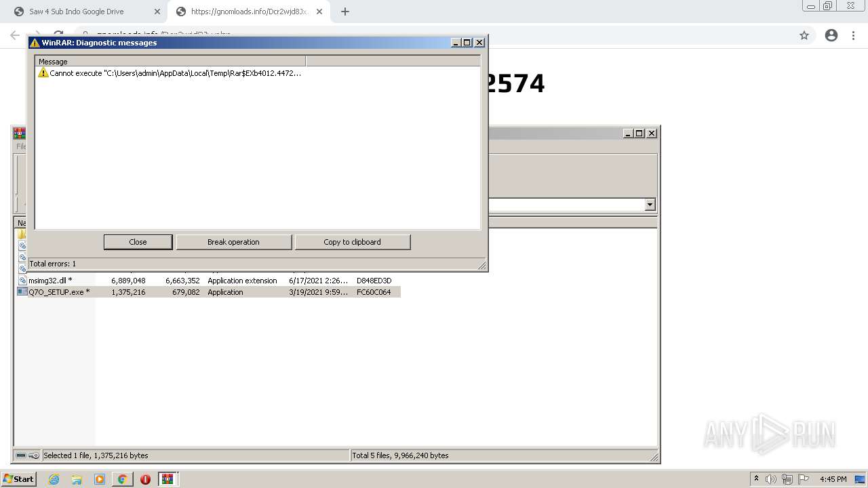Close the gnomloads.info tab
Screen dimensions: 868x488
(319, 12)
